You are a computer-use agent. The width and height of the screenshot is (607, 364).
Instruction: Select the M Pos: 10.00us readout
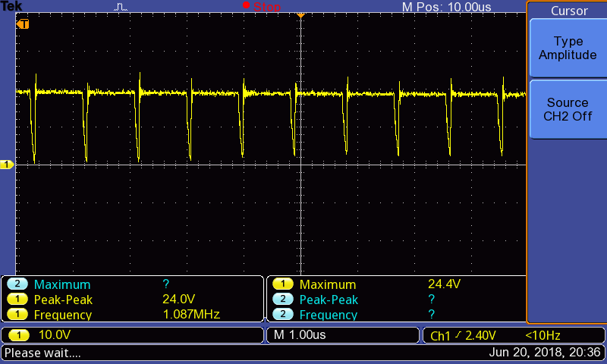446,7
